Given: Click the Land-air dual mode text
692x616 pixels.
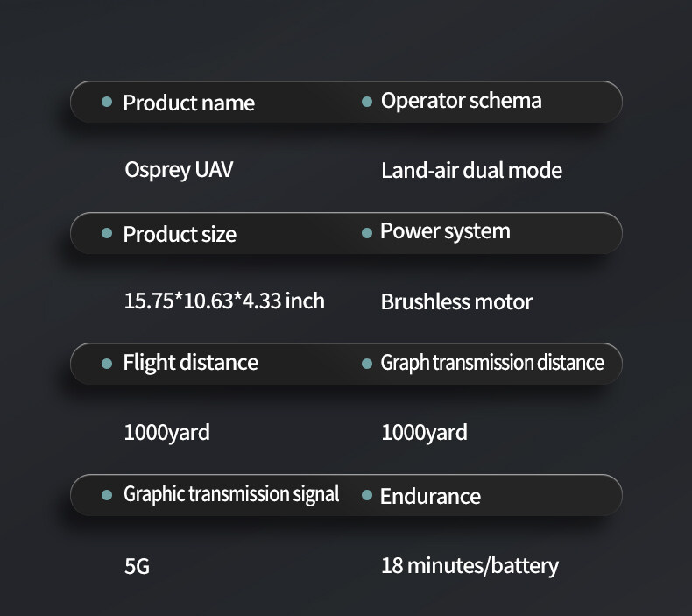Looking at the screenshot, I should pos(471,170).
